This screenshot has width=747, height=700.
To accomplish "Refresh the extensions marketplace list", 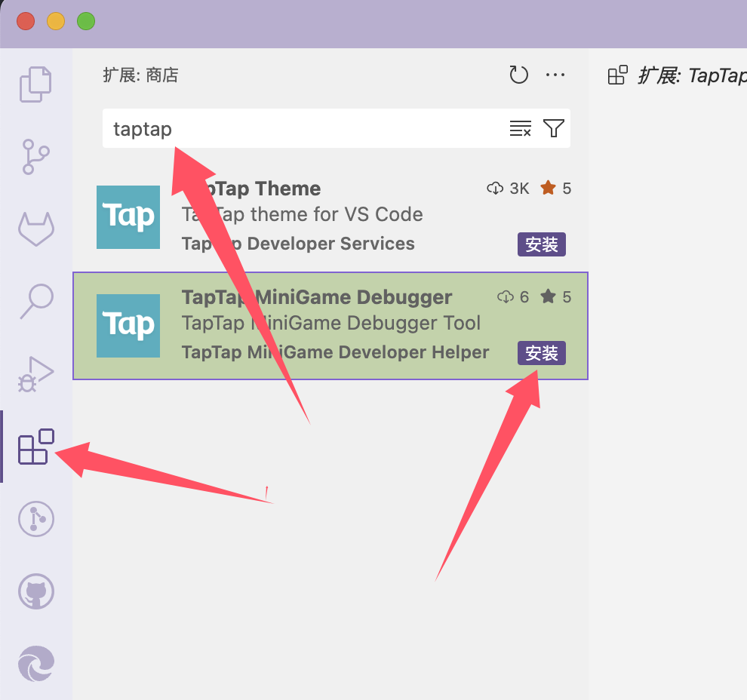I will [x=519, y=75].
